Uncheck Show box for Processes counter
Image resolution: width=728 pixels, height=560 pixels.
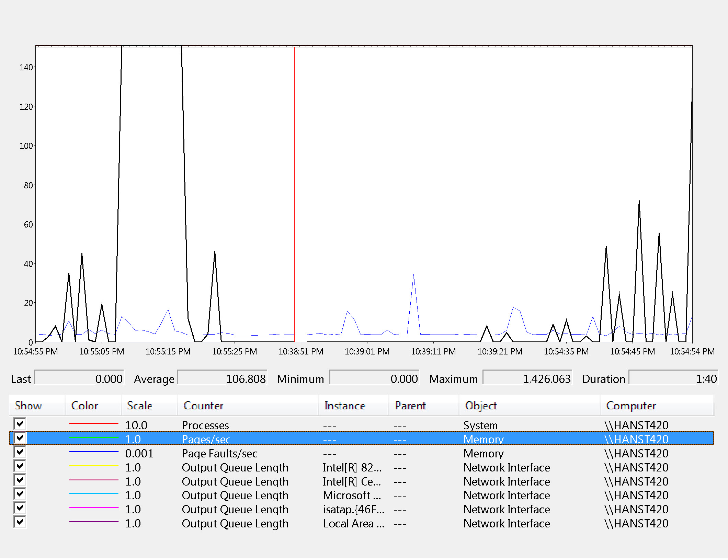click(x=20, y=424)
